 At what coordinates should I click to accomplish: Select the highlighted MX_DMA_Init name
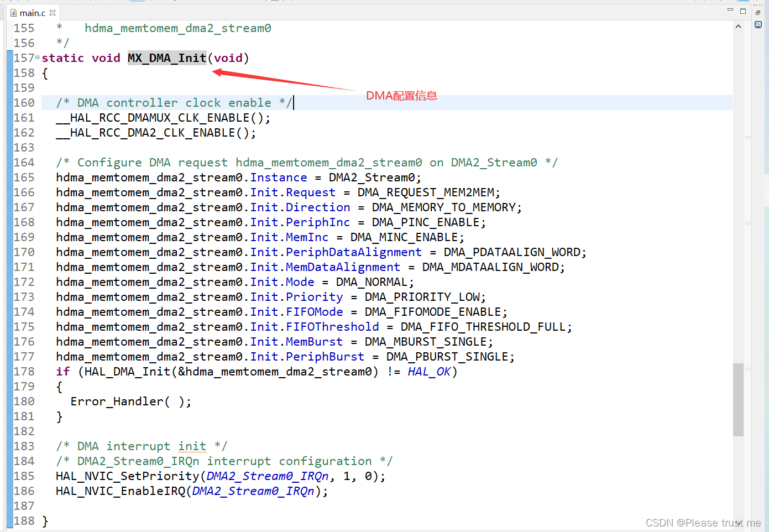pyautogui.click(x=166, y=57)
